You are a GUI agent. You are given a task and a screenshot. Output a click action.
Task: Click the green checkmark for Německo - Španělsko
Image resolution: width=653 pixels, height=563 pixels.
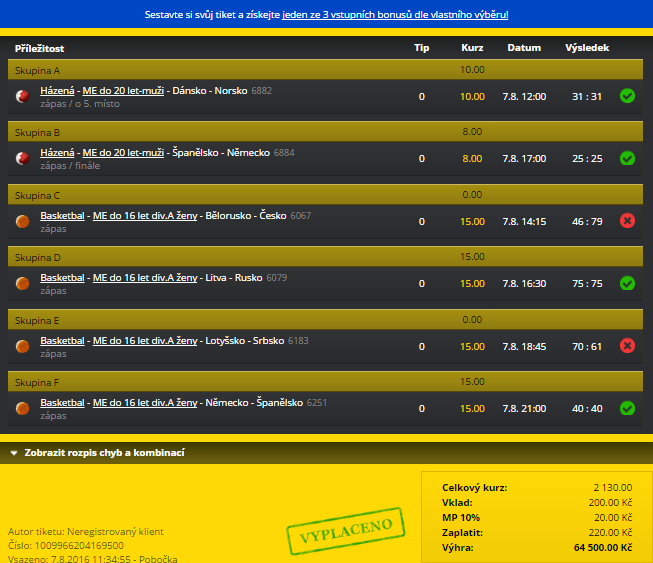pos(627,408)
